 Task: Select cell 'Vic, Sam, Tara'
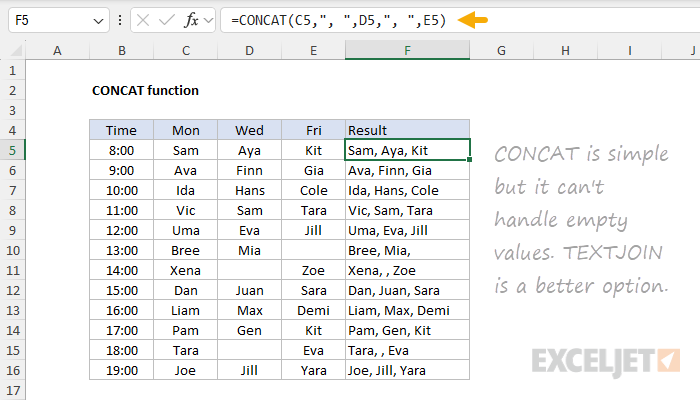click(407, 210)
